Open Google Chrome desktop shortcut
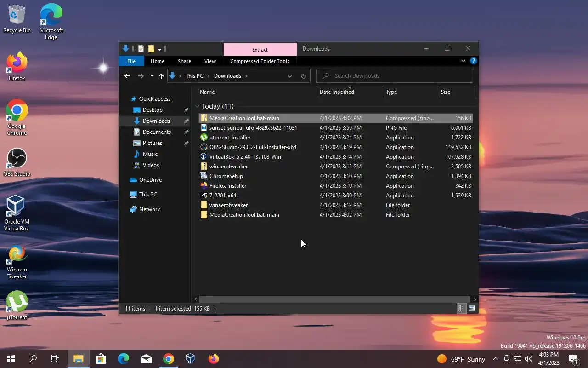The image size is (588, 368). [17, 118]
